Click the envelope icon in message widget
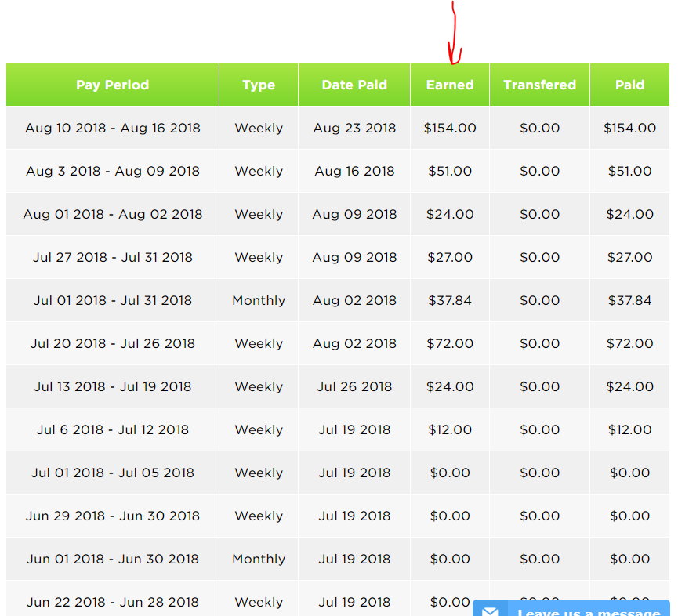Image resolution: width=678 pixels, height=616 pixels. pyautogui.click(x=490, y=611)
